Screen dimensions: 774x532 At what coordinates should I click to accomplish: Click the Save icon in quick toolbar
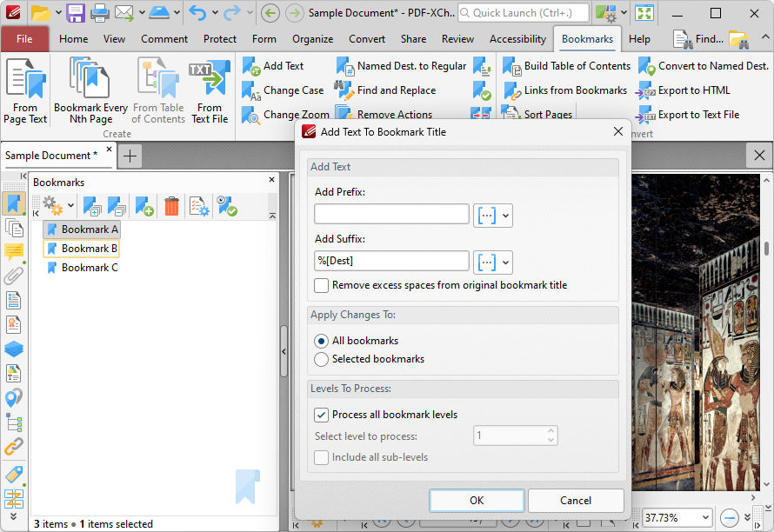tap(76, 13)
